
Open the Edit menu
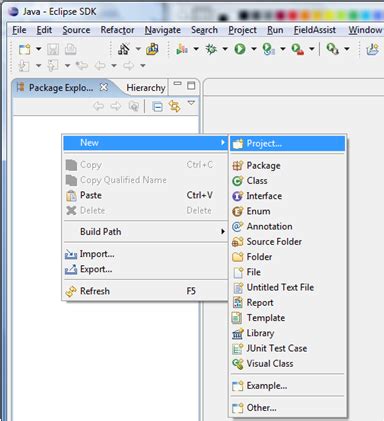(44, 30)
